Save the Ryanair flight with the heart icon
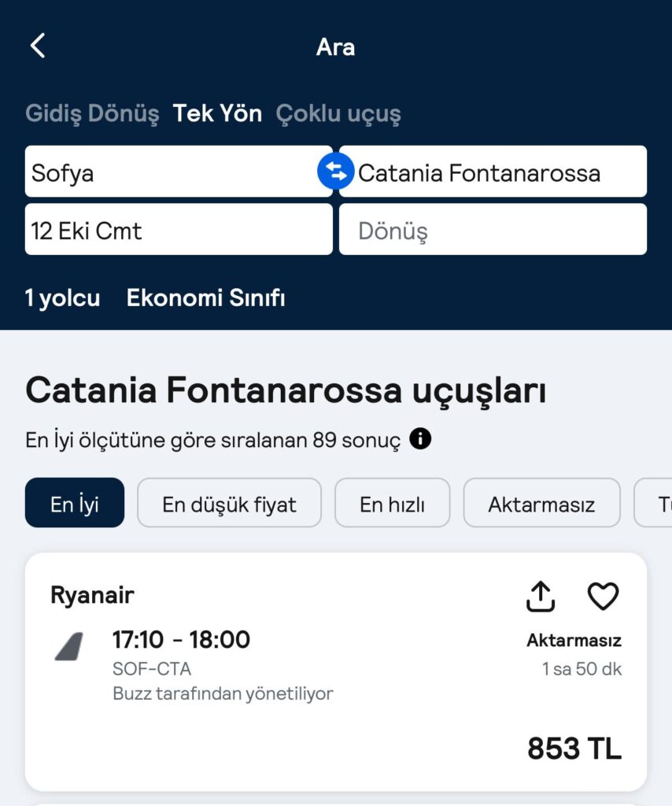This screenshot has width=672, height=806. click(603, 597)
